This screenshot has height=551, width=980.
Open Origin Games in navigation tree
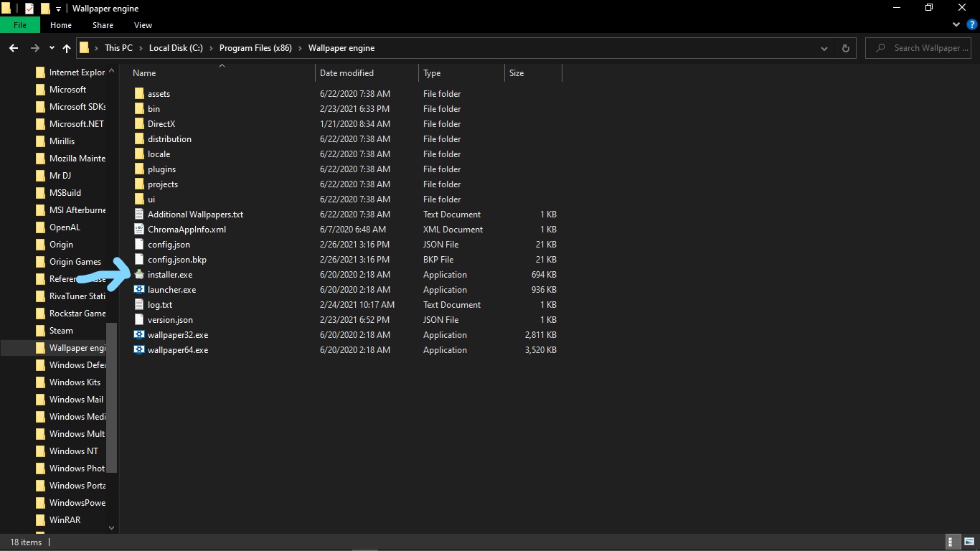[x=75, y=262]
